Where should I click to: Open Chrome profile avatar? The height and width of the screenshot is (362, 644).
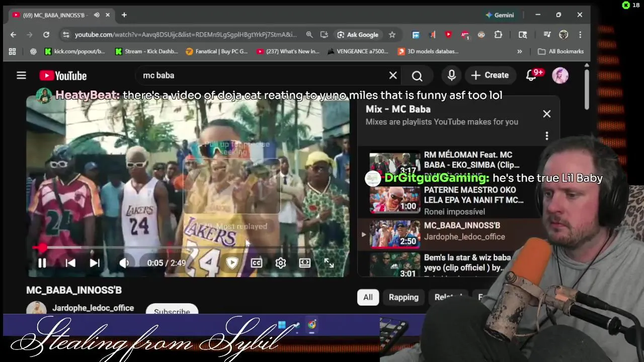point(563,35)
